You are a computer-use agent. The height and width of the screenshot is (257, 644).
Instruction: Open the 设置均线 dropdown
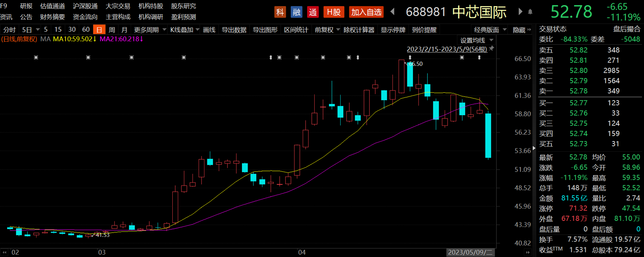point(476,40)
